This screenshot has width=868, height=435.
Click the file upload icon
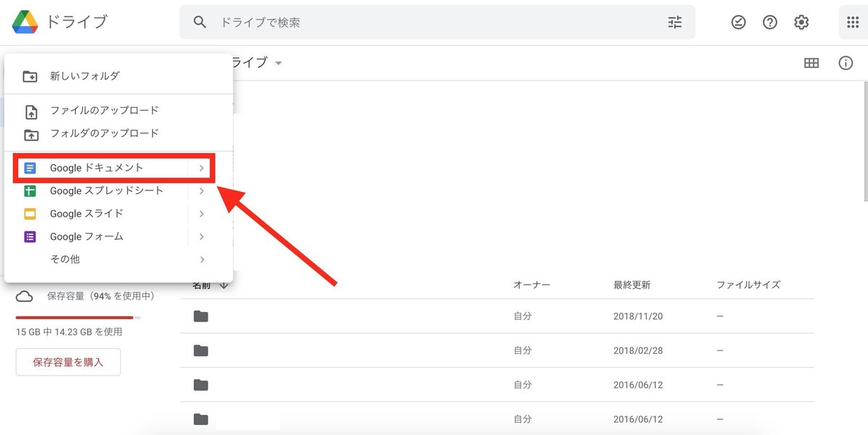pyautogui.click(x=30, y=111)
